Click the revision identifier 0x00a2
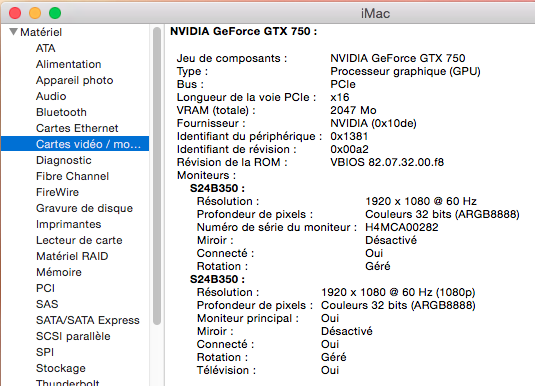535x386 pixels. pos(349,149)
